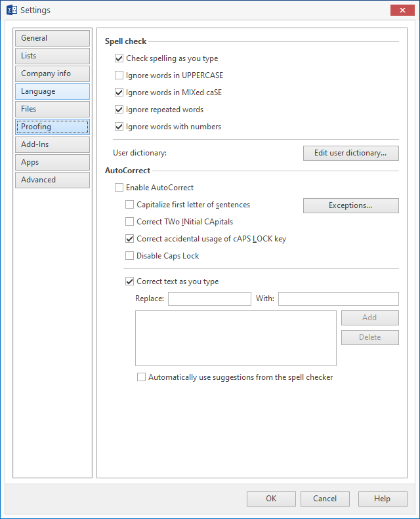Click the Add autocorrect entry button
The image size is (420, 519).
click(x=370, y=318)
